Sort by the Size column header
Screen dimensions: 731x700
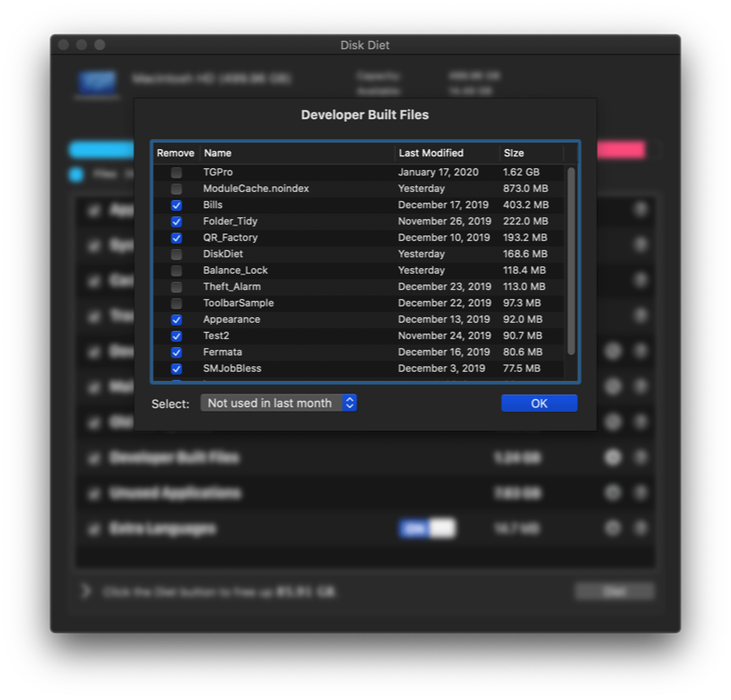click(532, 153)
